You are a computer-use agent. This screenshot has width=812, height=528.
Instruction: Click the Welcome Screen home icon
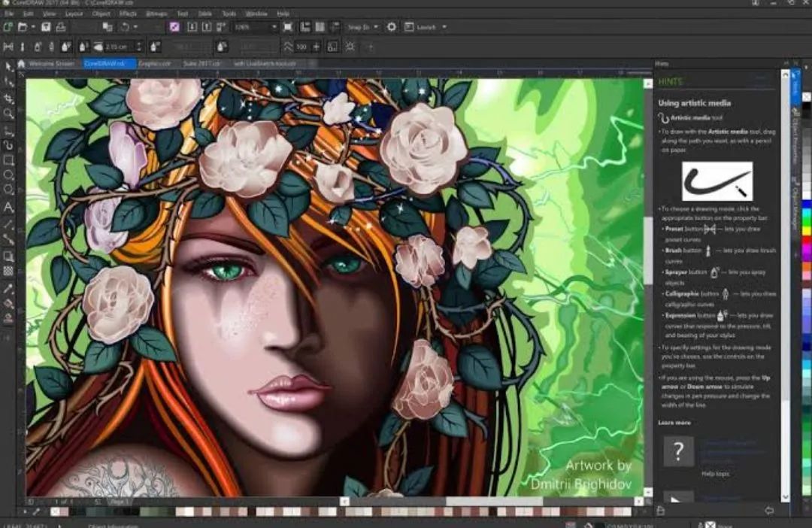pos(21,64)
